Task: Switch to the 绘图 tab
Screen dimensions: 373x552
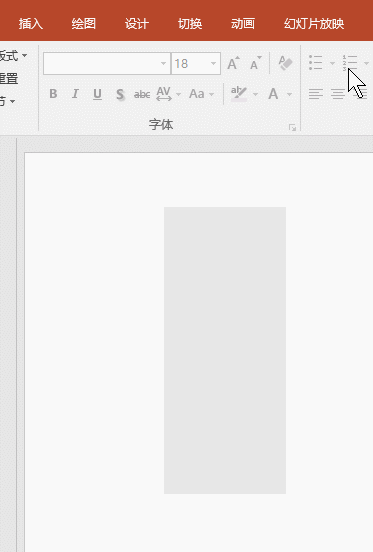Action: [x=84, y=24]
